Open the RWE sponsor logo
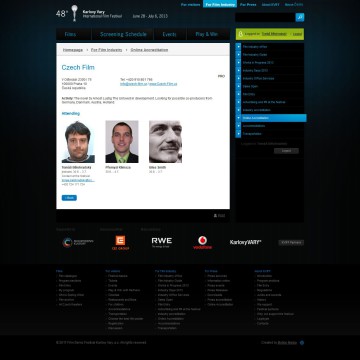This screenshot has height=360, width=360. point(162,242)
